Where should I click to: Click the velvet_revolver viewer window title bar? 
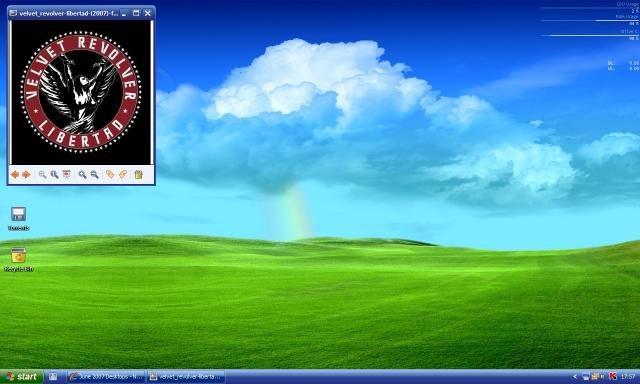(81, 13)
